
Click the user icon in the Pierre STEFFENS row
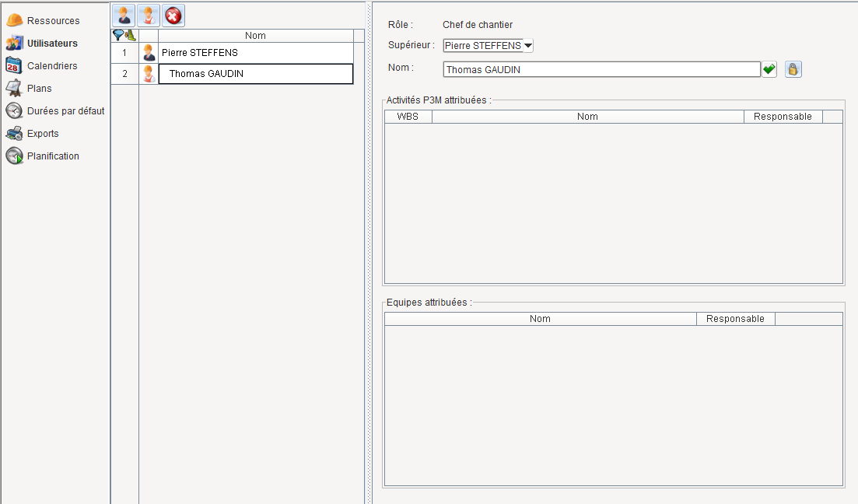tap(149, 53)
